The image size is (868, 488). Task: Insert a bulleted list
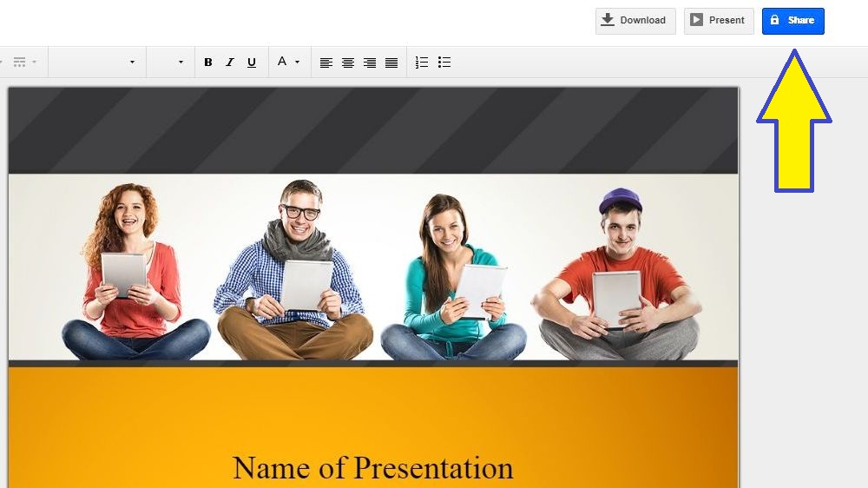pos(444,63)
